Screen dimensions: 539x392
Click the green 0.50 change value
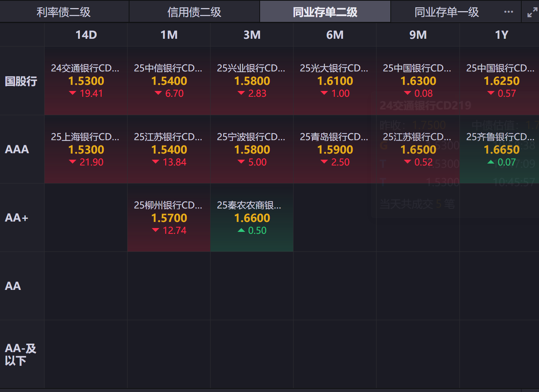coord(257,230)
